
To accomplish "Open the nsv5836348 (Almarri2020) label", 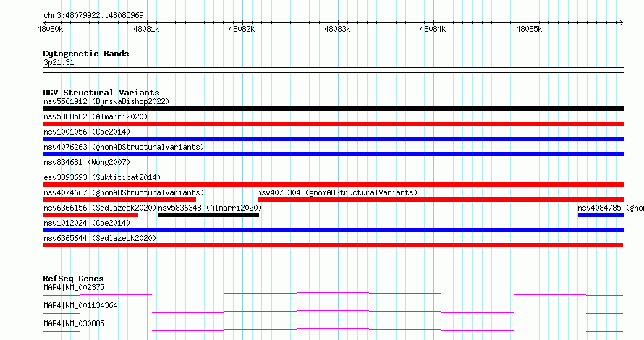I will 210,208.
